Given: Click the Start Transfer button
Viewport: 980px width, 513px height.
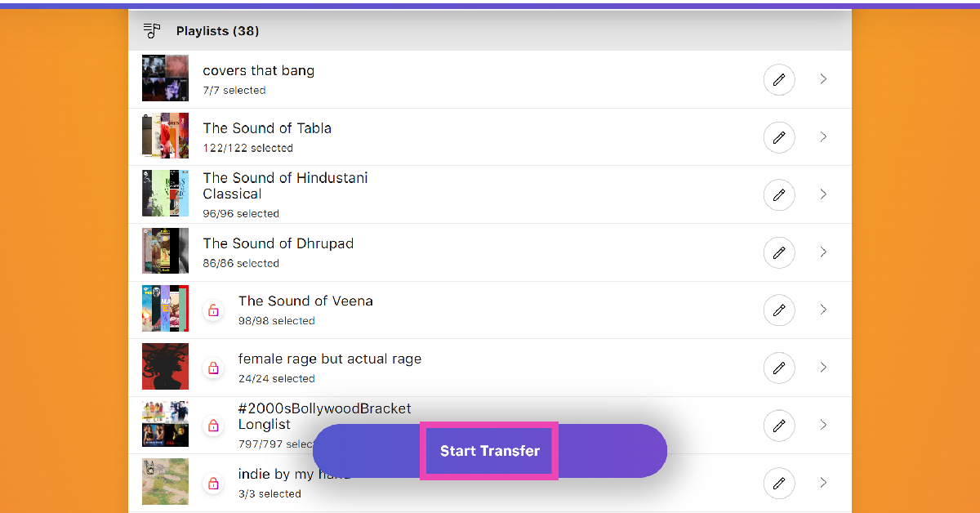Looking at the screenshot, I should [x=489, y=451].
